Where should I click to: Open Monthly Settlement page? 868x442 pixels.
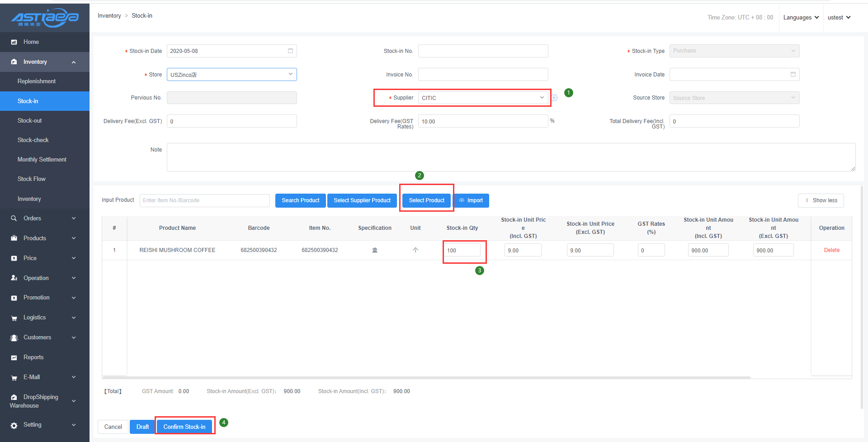[x=42, y=160]
